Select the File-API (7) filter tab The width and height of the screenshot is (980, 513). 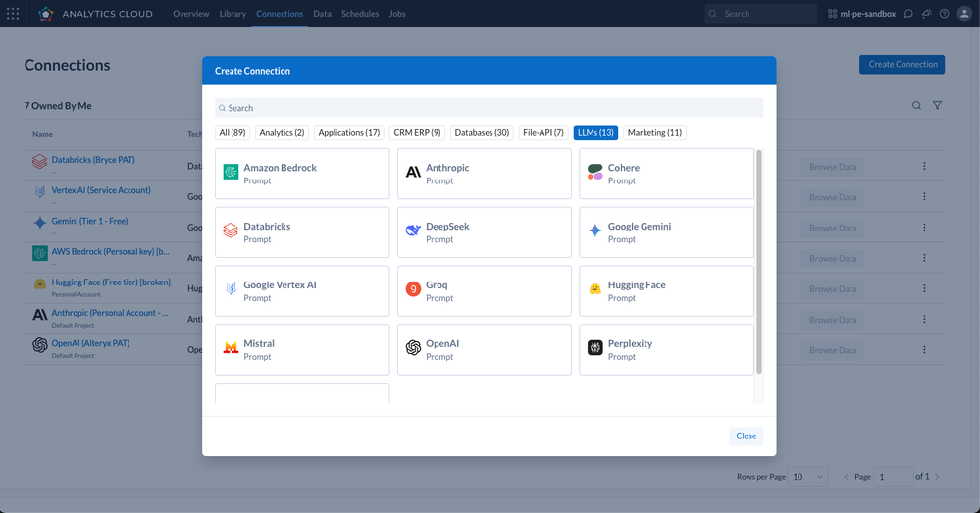tap(543, 132)
